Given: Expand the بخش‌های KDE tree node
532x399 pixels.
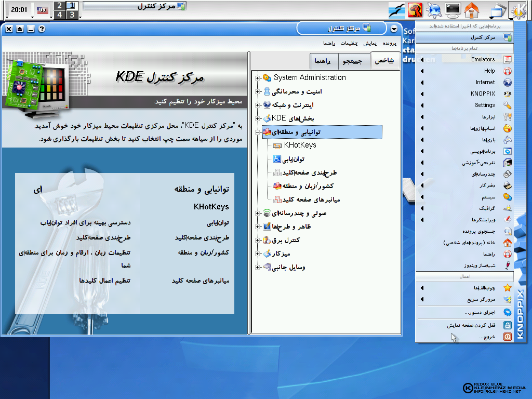Looking at the screenshot, I should 257,119.
